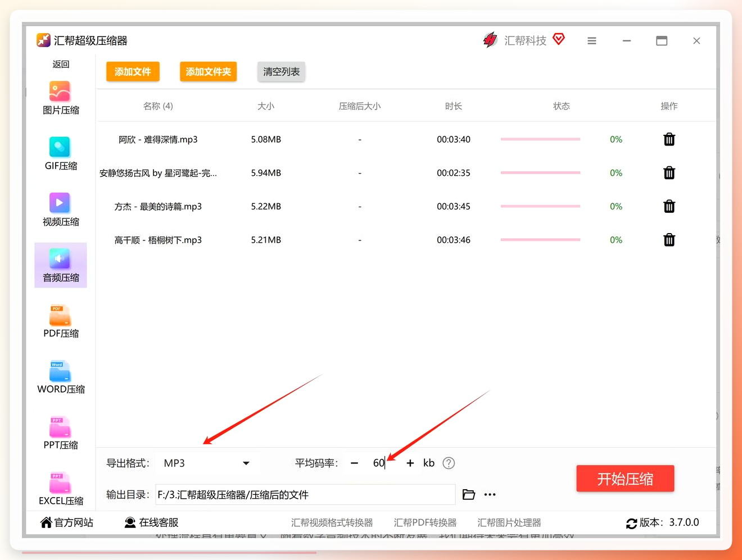Delete the 安静悠扬古风 file row
The image size is (742, 560).
coord(669,173)
